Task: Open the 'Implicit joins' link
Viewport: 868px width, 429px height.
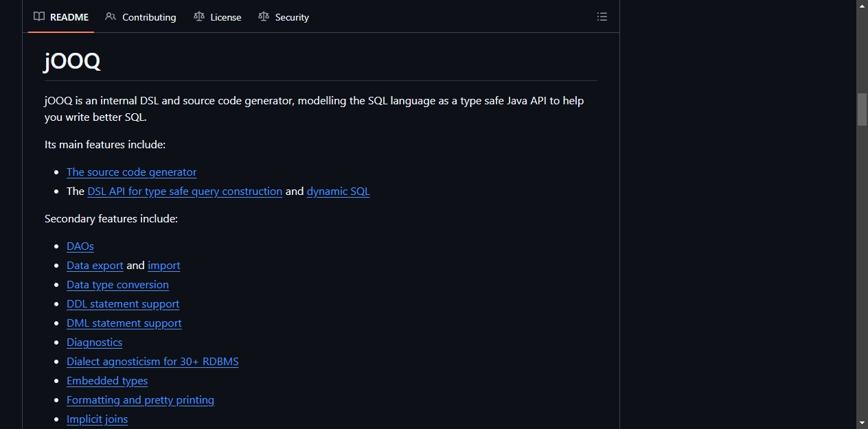Action: pyautogui.click(x=97, y=419)
